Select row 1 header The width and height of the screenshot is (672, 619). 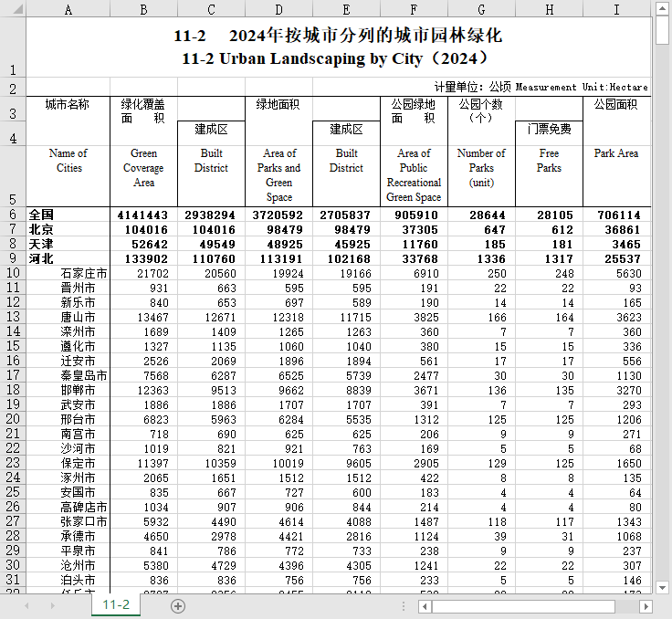pos(13,47)
